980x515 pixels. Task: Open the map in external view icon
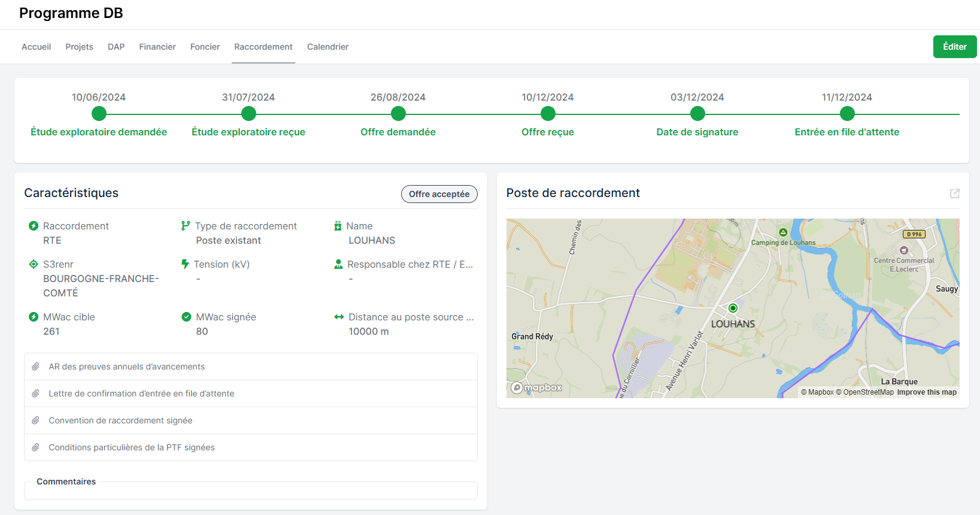coord(955,193)
